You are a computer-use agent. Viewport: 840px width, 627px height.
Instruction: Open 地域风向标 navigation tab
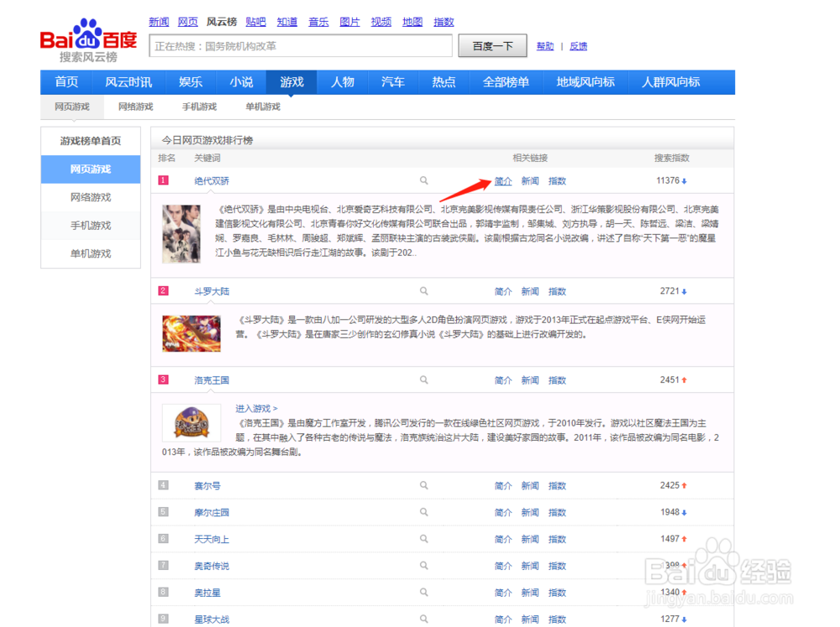tap(585, 82)
